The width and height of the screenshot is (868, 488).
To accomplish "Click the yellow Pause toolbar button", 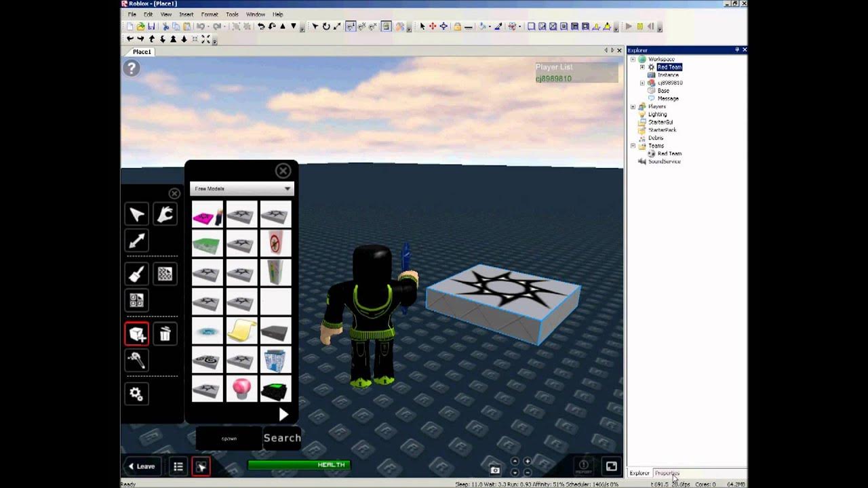I will [639, 26].
